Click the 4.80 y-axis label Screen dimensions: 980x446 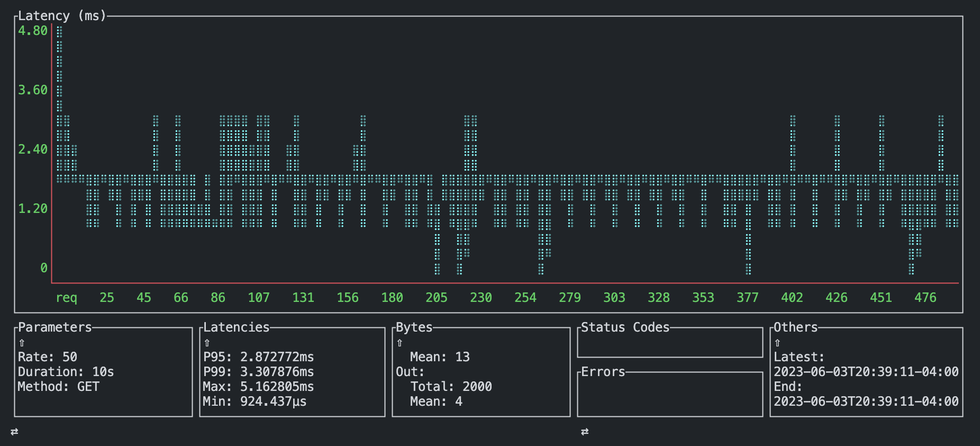pyautogui.click(x=33, y=31)
